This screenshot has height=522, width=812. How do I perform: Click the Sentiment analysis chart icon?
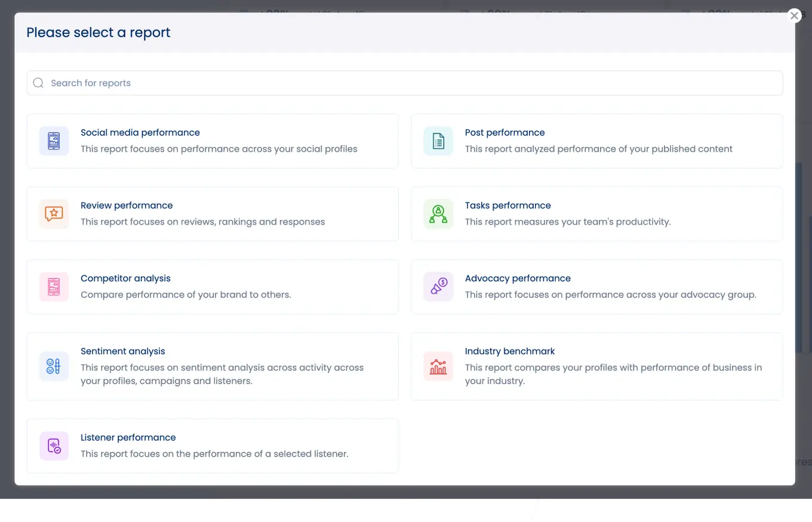54,366
